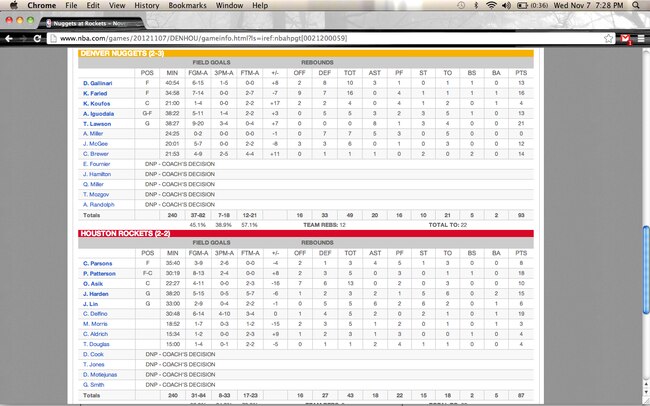The width and height of the screenshot is (650, 406).
Task: Bookmark this page with the star
Action: click(x=608, y=39)
